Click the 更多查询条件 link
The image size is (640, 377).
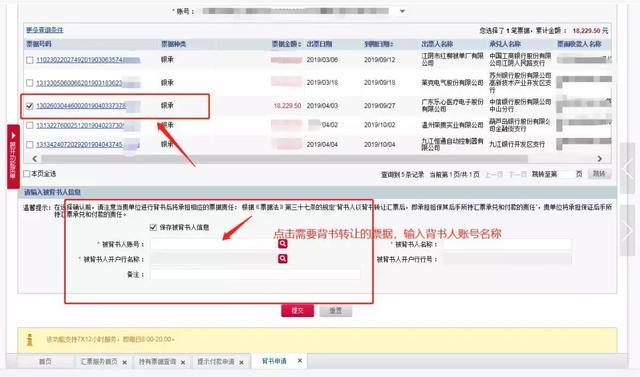click(x=45, y=30)
